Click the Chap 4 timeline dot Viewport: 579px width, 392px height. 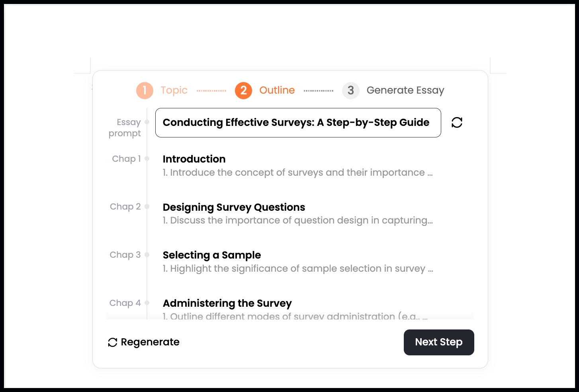pos(147,303)
